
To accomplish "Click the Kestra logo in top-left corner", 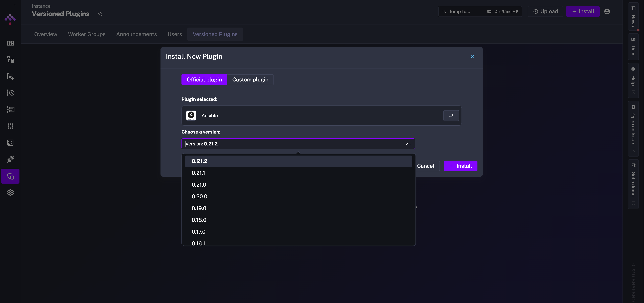I will coord(10,19).
